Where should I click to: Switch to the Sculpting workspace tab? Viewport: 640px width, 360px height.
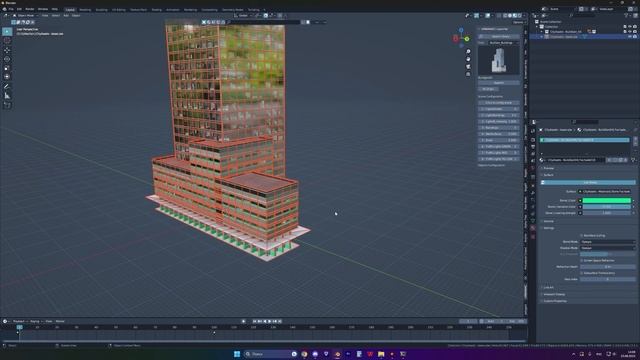[x=101, y=9]
